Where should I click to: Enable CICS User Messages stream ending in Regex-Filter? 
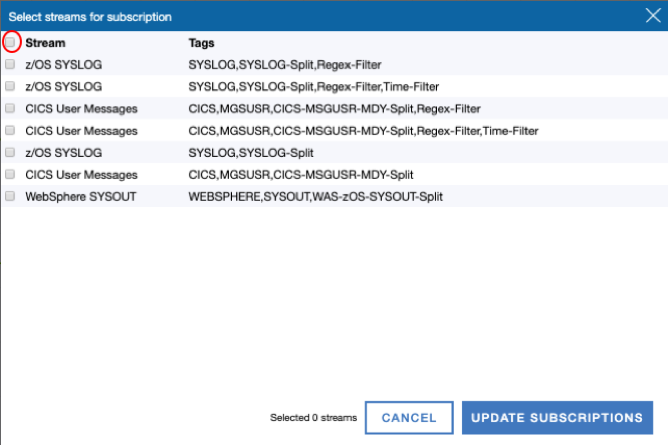(10, 109)
